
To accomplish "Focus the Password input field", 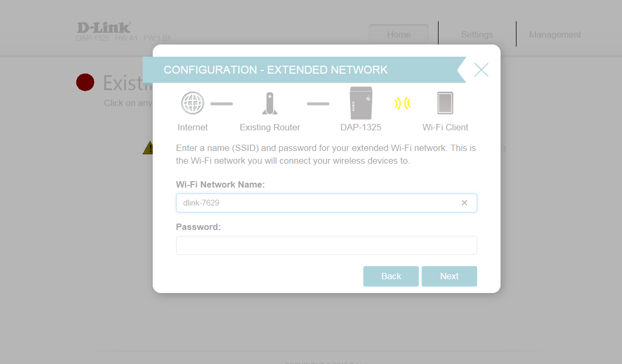I will tap(327, 245).
